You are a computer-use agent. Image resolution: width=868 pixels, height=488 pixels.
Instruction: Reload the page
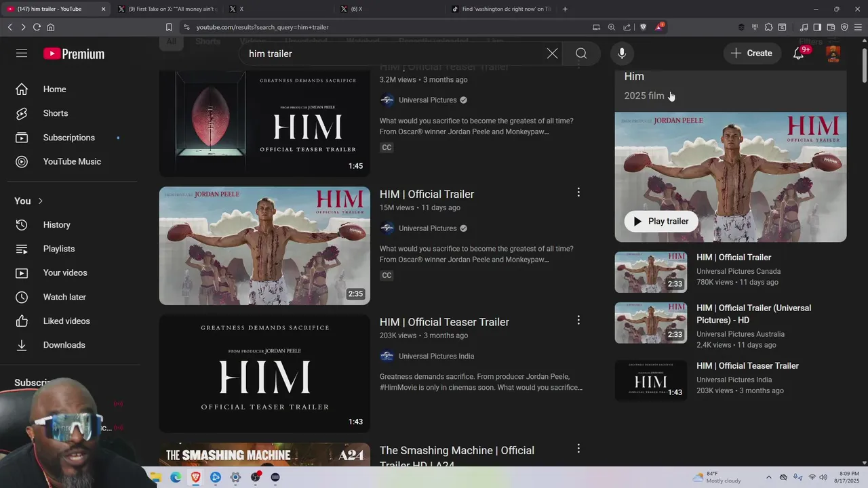click(37, 27)
